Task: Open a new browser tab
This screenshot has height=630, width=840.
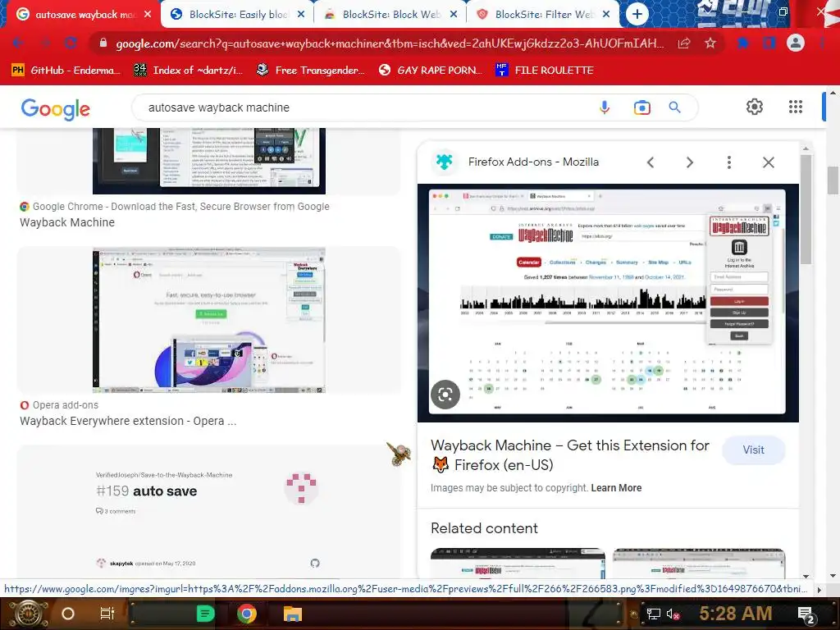Action: (x=637, y=15)
